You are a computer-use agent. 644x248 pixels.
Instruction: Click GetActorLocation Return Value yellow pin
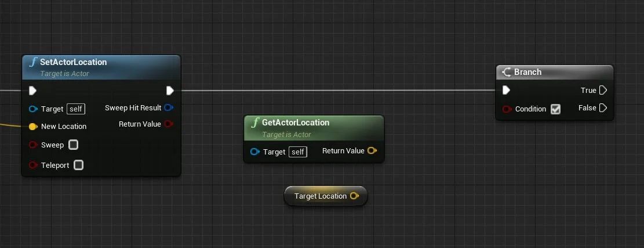[372, 151]
